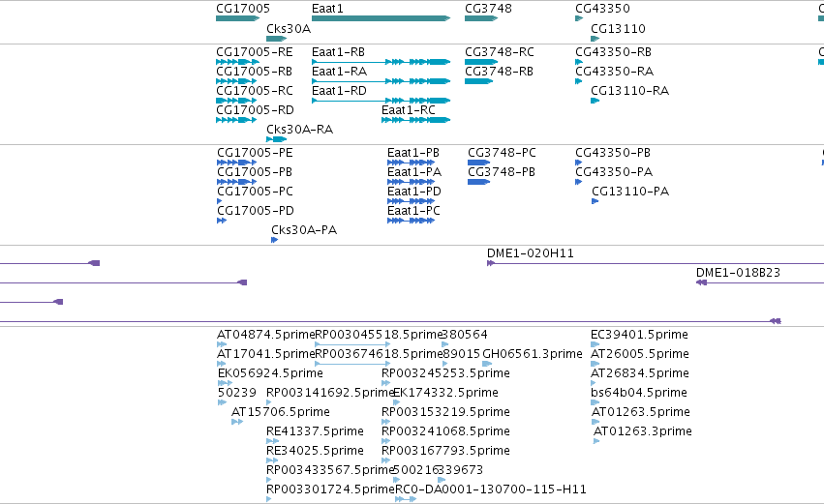Select transcript CG3748-RC

[x=481, y=62]
